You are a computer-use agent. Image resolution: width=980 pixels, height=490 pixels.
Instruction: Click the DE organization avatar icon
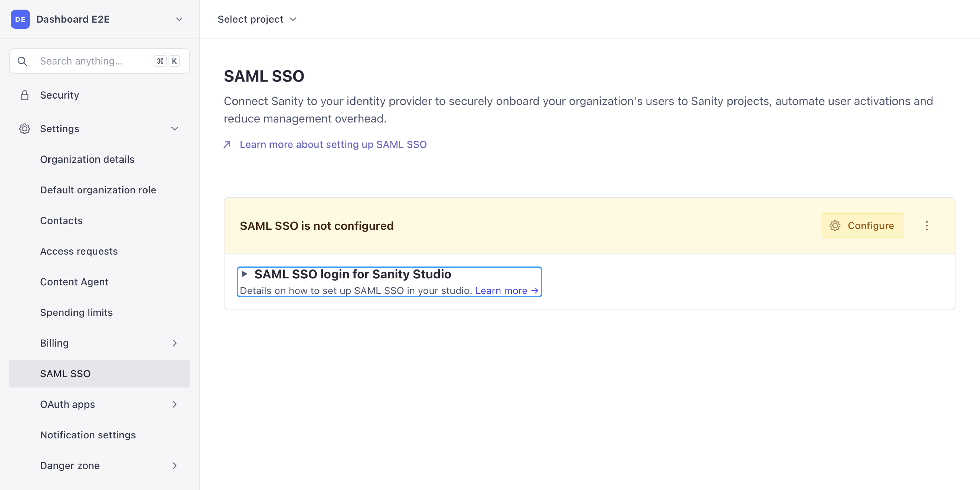pos(20,19)
